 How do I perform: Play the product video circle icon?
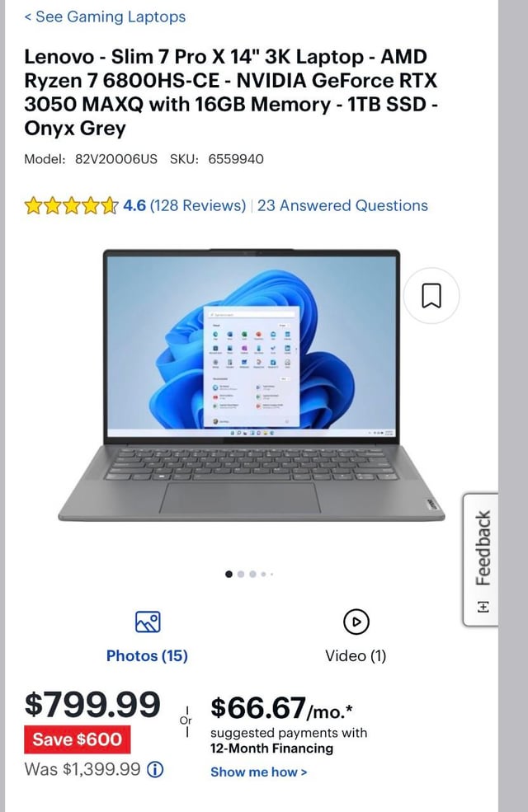click(356, 622)
